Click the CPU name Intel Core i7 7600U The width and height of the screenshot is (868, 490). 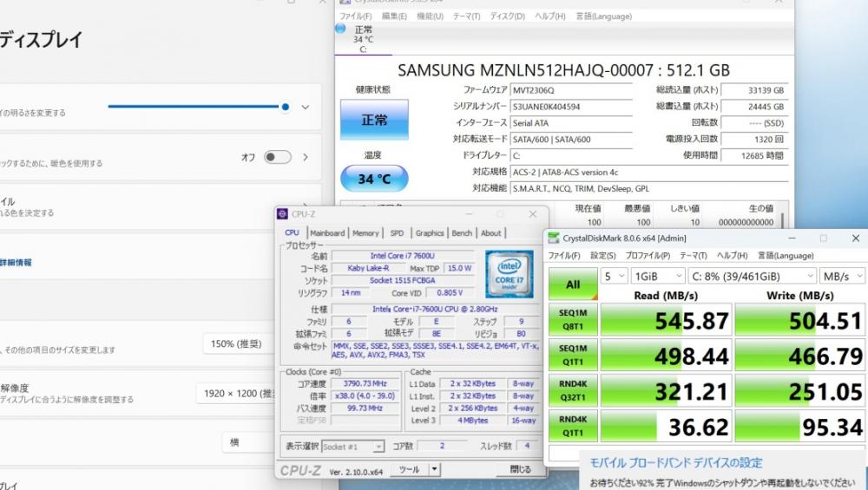[403, 256]
